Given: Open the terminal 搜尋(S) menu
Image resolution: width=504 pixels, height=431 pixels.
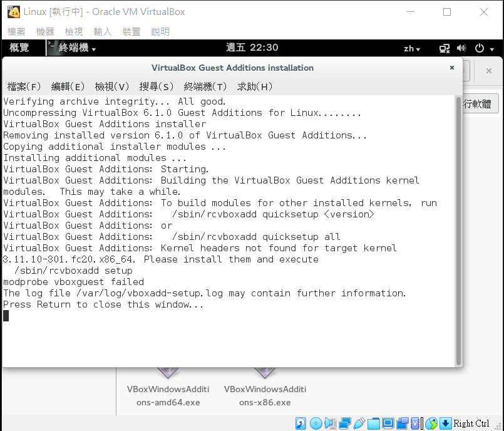Looking at the screenshot, I should click(x=157, y=86).
